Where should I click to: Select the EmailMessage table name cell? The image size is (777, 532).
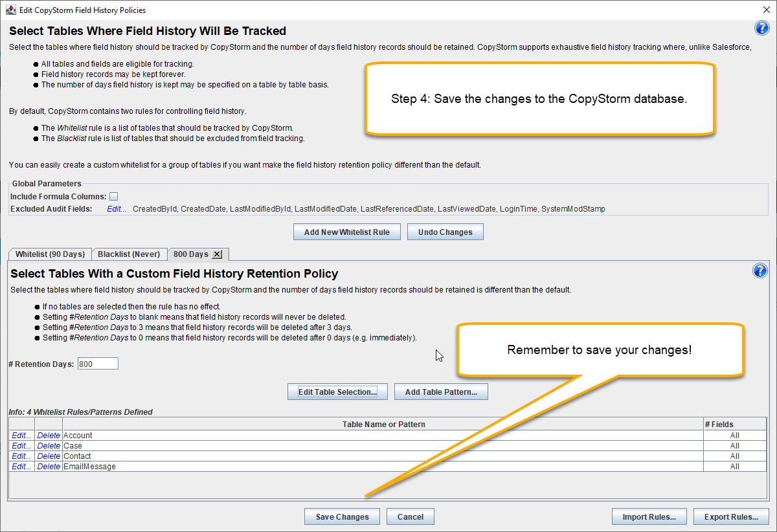(383, 467)
